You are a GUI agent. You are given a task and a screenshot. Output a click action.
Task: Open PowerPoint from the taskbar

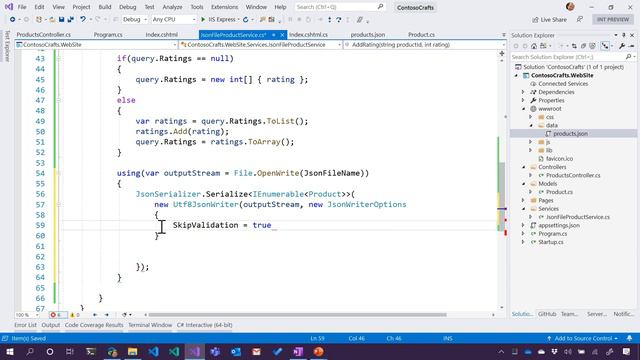click(318, 351)
